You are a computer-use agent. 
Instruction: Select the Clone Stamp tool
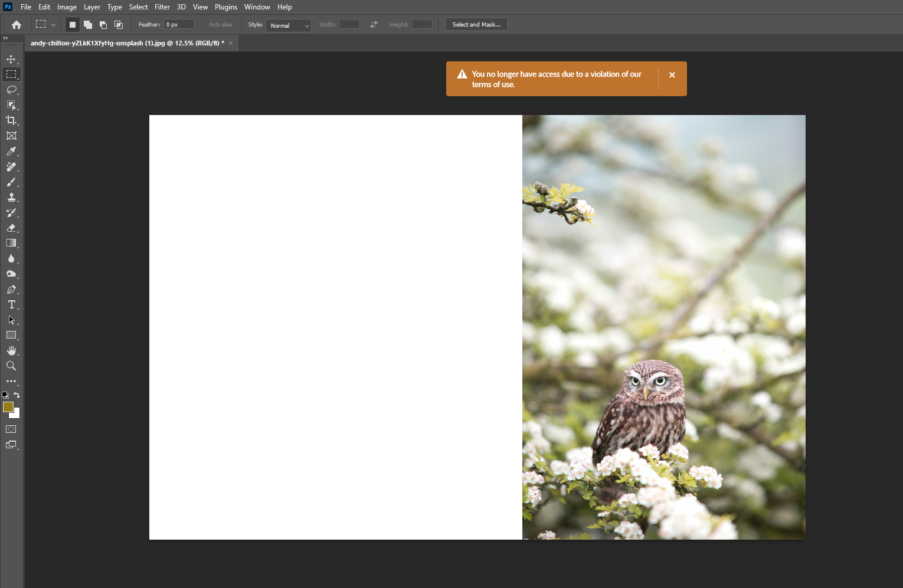tap(11, 197)
